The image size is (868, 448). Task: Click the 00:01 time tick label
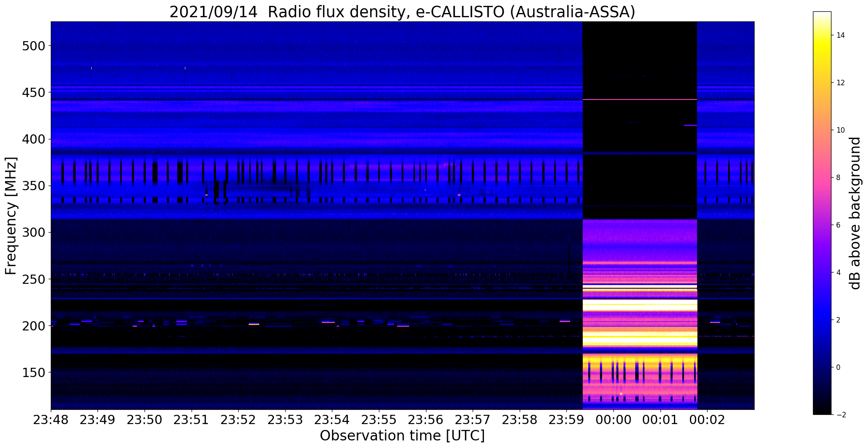(660, 420)
